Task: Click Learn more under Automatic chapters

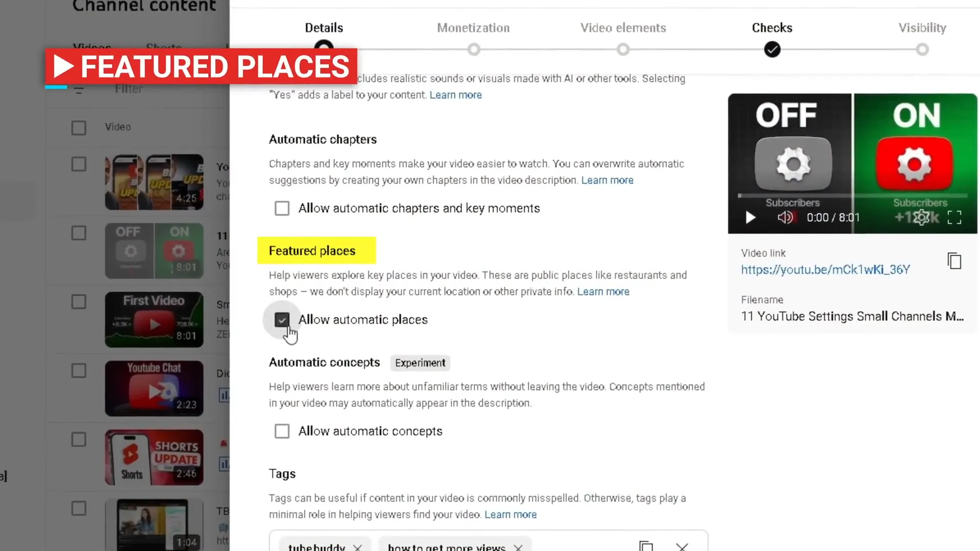Action: [x=607, y=180]
